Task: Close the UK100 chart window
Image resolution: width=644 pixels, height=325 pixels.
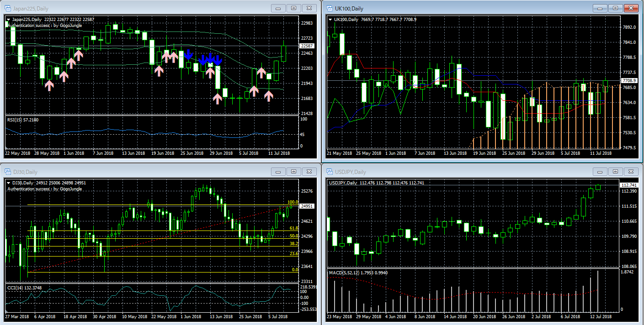Action: point(631,8)
